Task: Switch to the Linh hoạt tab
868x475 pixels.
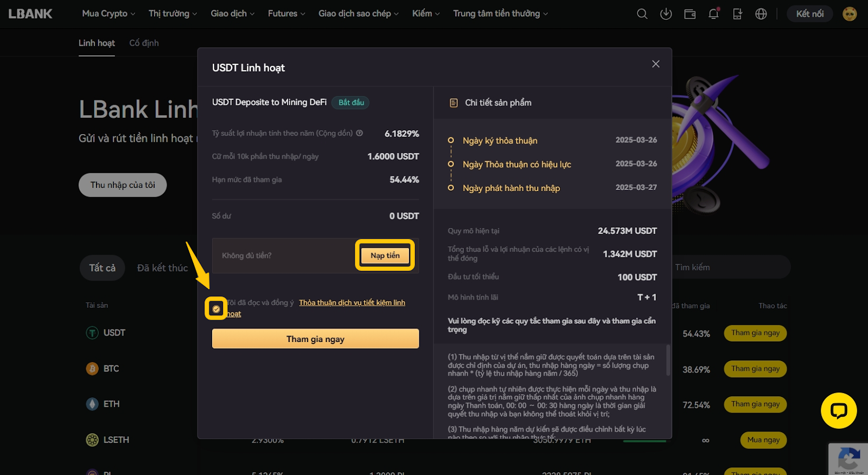Action: point(97,43)
